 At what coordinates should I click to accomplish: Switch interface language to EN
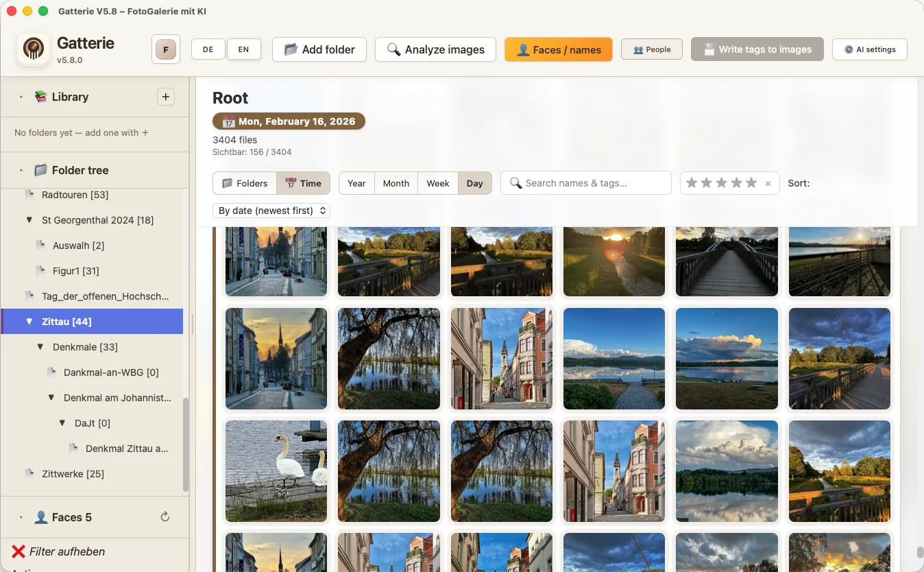243,49
